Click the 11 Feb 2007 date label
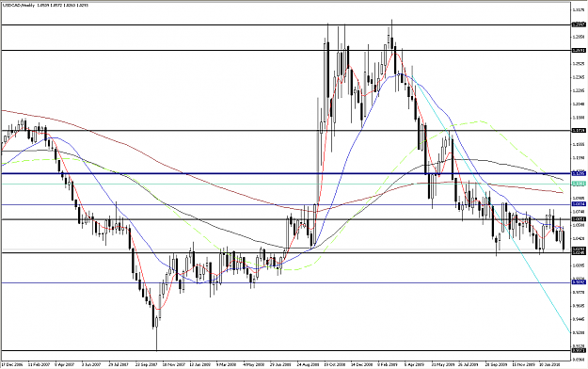 [40, 364]
